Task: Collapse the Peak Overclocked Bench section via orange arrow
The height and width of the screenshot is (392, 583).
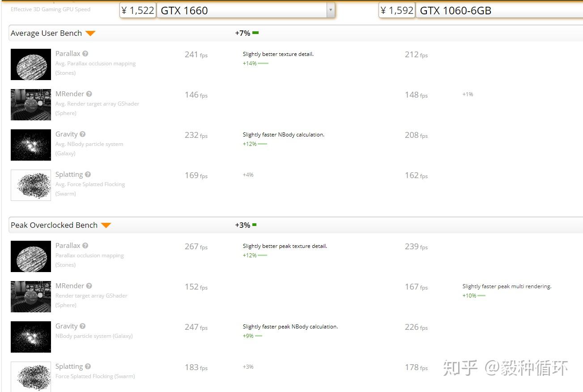Action: click(x=106, y=225)
